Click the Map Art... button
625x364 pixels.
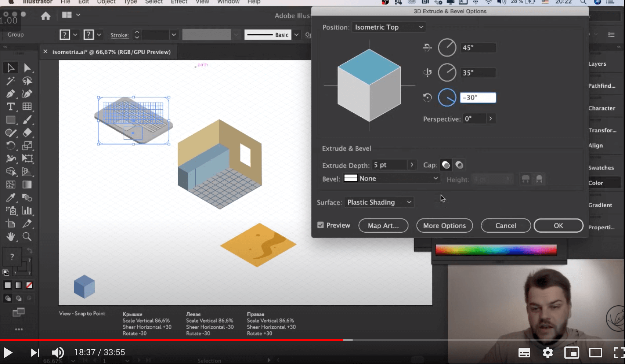[383, 226]
